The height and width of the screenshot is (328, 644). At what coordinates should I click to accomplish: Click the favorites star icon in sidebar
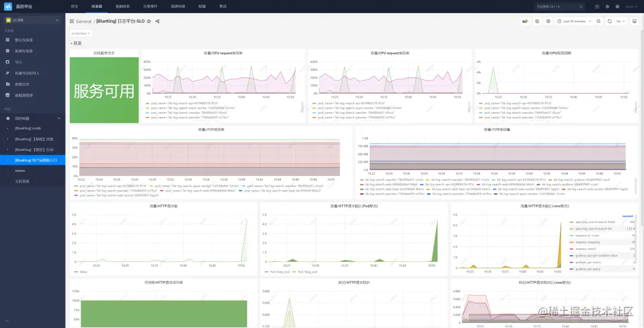coord(7,118)
